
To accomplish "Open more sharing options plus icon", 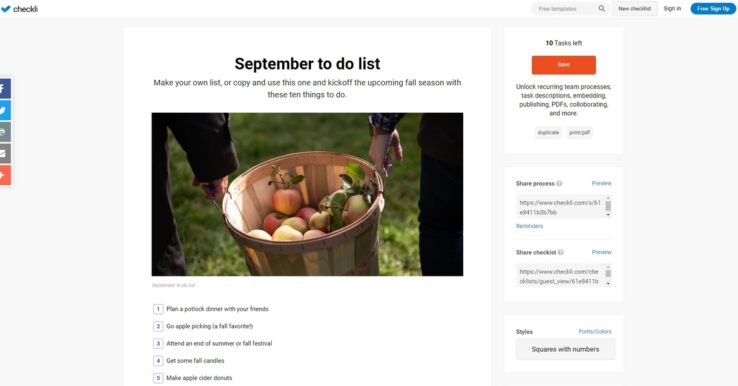I will coord(4,175).
